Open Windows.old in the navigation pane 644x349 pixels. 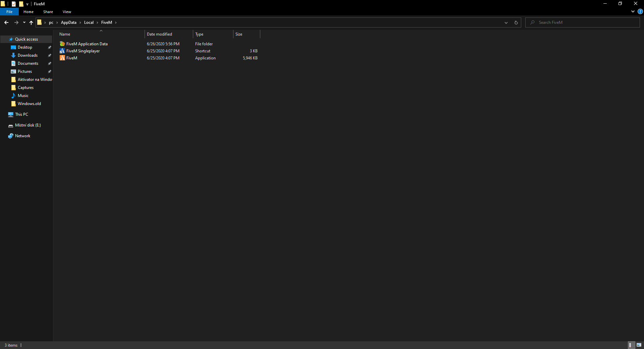tap(29, 104)
